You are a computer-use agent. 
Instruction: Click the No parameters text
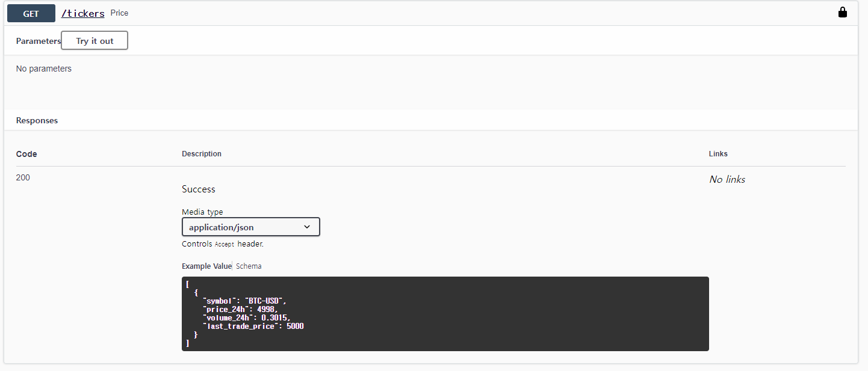pyautogui.click(x=44, y=69)
